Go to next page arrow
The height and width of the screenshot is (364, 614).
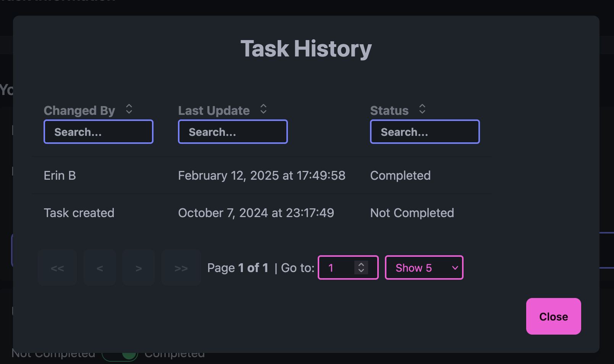point(139,268)
